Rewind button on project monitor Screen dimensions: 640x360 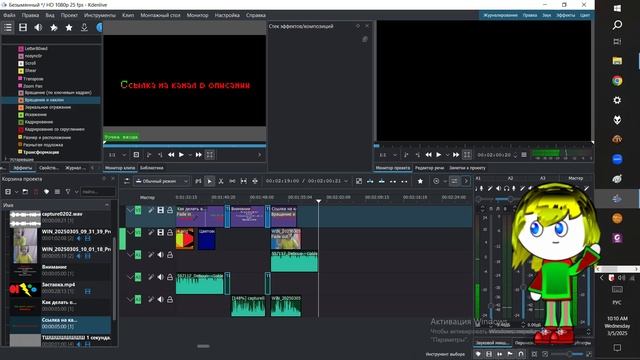[x=428, y=155]
